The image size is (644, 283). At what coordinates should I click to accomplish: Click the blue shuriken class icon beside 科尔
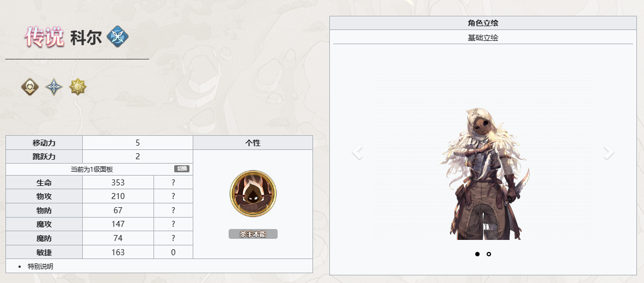(118, 37)
